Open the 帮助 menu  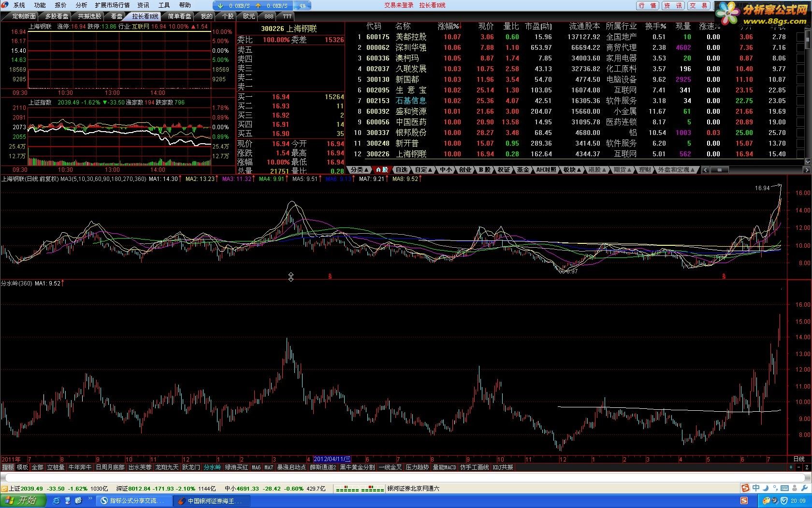(185, 5)
